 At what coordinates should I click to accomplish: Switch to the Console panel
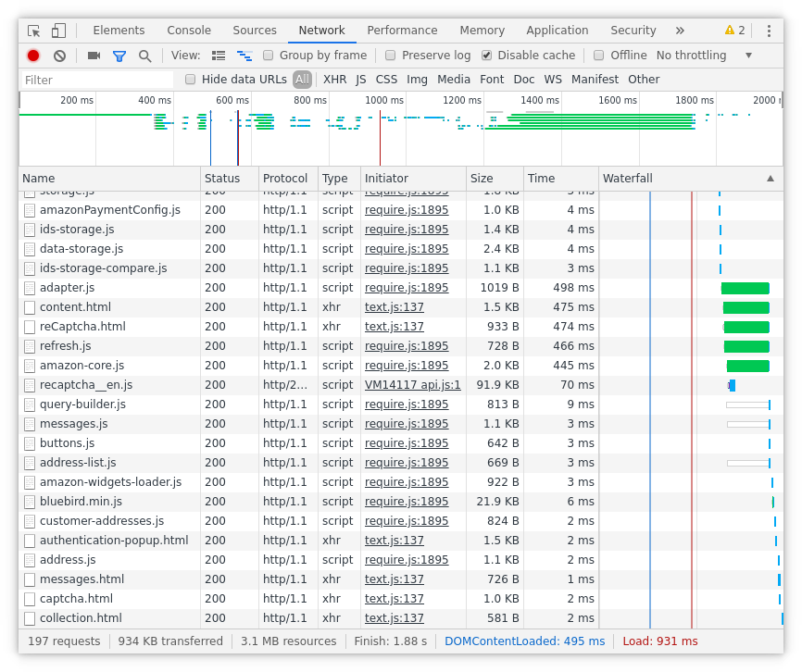tap(188, 30)
